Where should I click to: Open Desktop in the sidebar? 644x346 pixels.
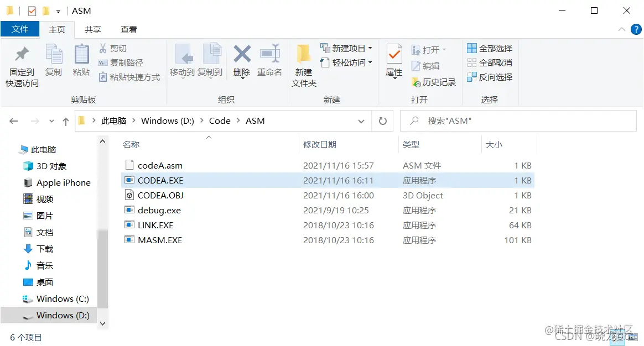(39, 282)
